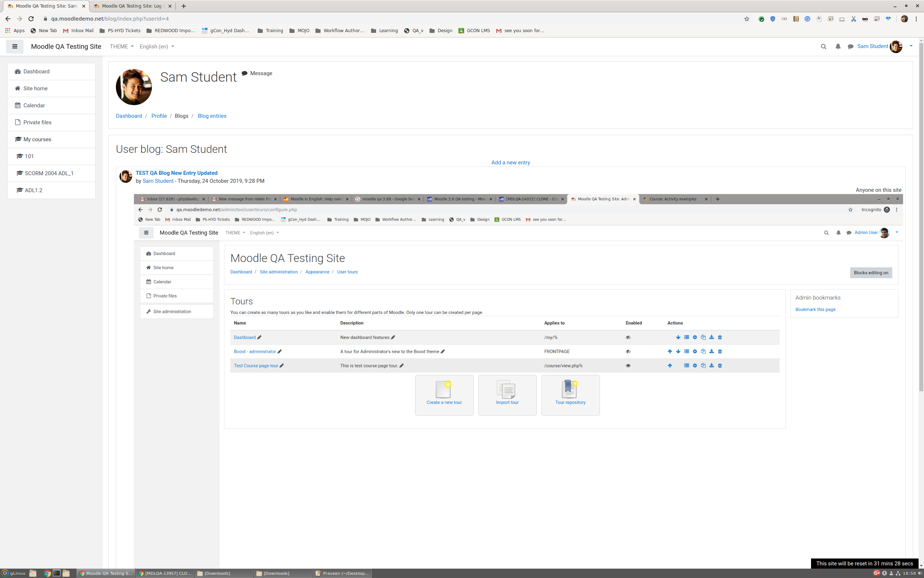Open the Training bookmark folder
The width and height of the screenshot is (924, 578).
270,31
